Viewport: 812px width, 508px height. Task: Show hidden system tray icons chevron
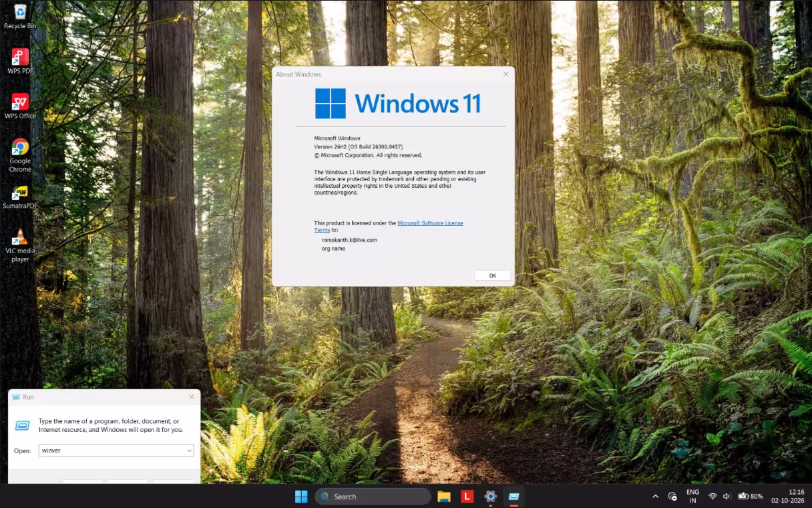pyautogui.click(x=655, y=497)
